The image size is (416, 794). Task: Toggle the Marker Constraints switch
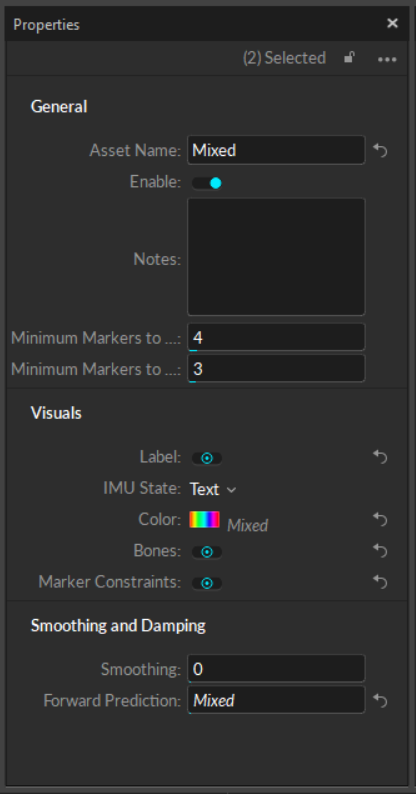coord(206,583)
